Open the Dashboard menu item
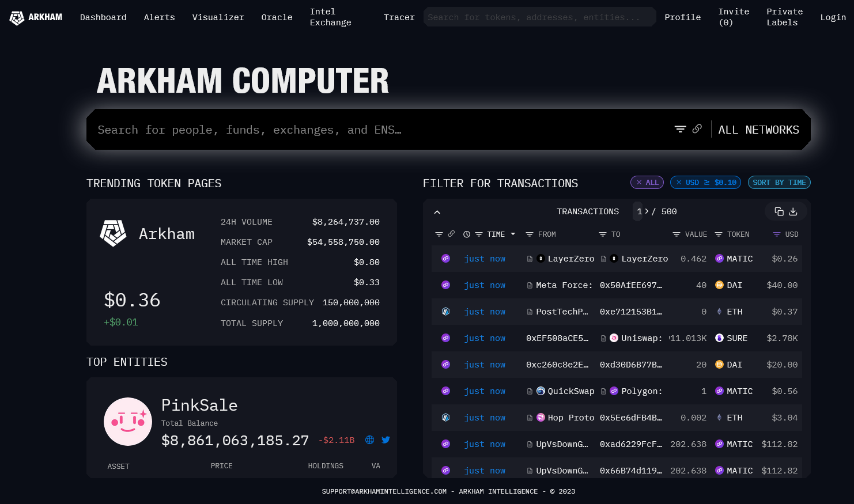Viewport: 854px width, 504px height. tap(103, 17)
